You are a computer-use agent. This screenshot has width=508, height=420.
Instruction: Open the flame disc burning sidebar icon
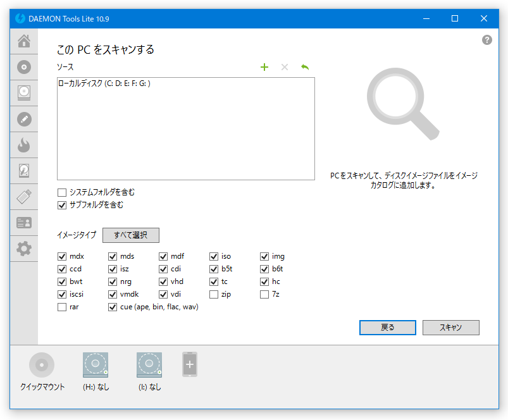24,145
